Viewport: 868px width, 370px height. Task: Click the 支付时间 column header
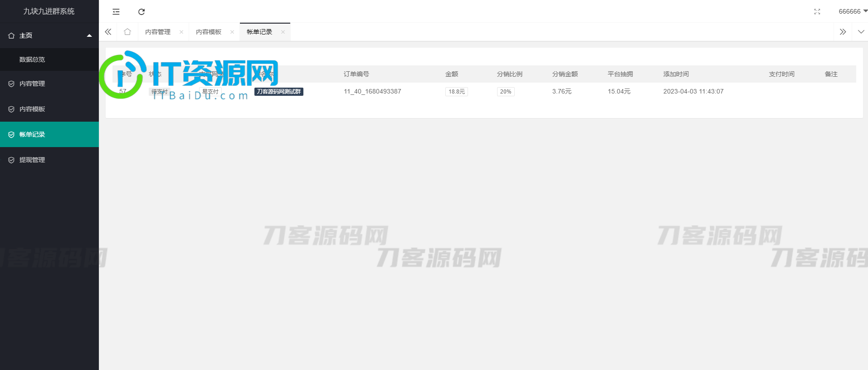coord(782,74)
